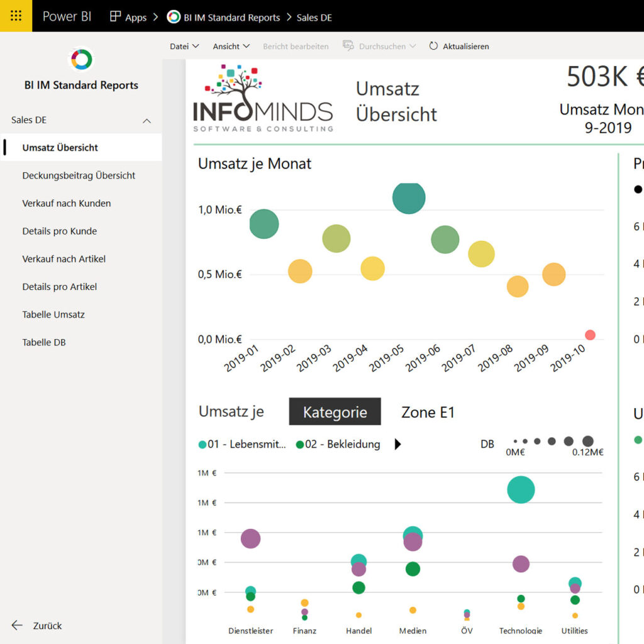Click the Handel axis label
The width and height of the screenshot is (644, 644).
point(358,630)
